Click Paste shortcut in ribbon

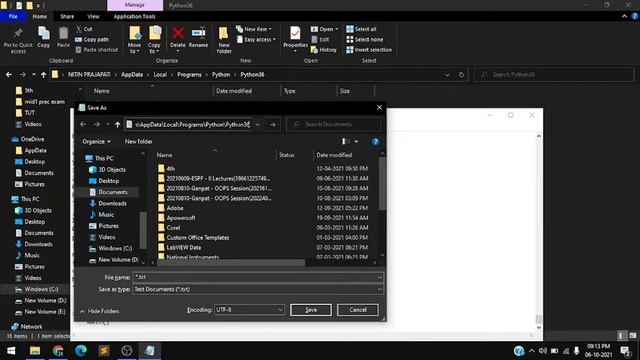pyautogui.click(x=97, y=50)
